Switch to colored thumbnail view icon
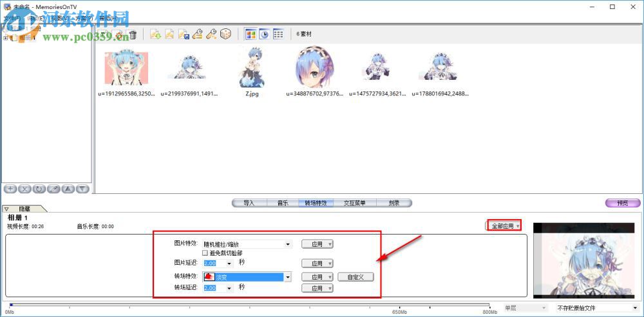Screen dimensions: 644x317 click(251, 35)
